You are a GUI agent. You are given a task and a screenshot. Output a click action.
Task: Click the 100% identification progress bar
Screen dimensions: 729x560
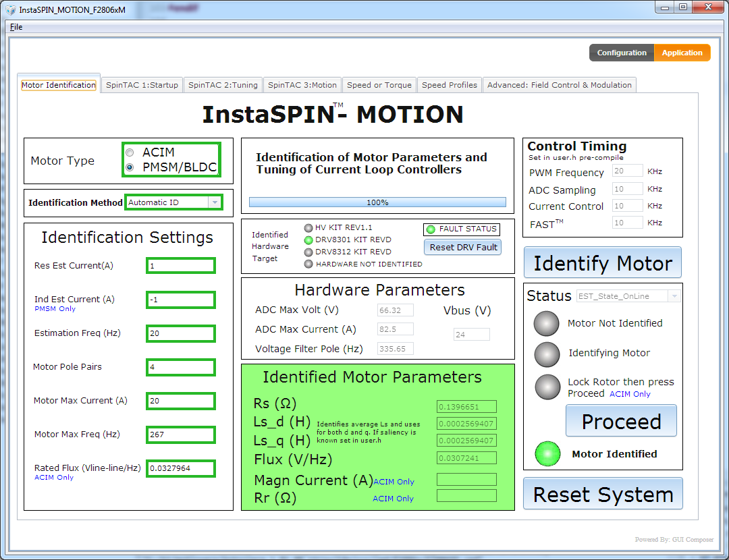click(x=377, y=202)
